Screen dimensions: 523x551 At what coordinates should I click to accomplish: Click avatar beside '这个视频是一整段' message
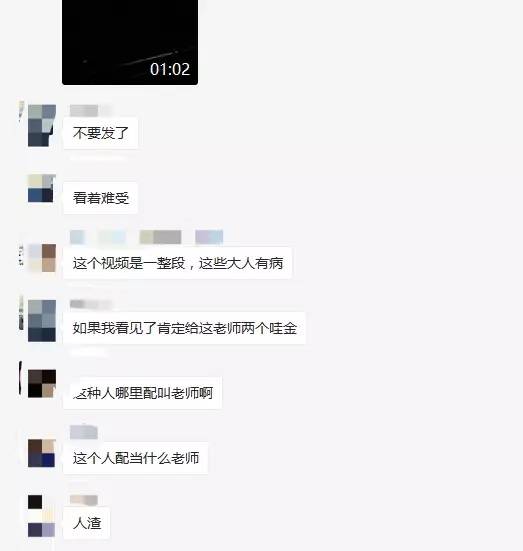pos(42,258)
